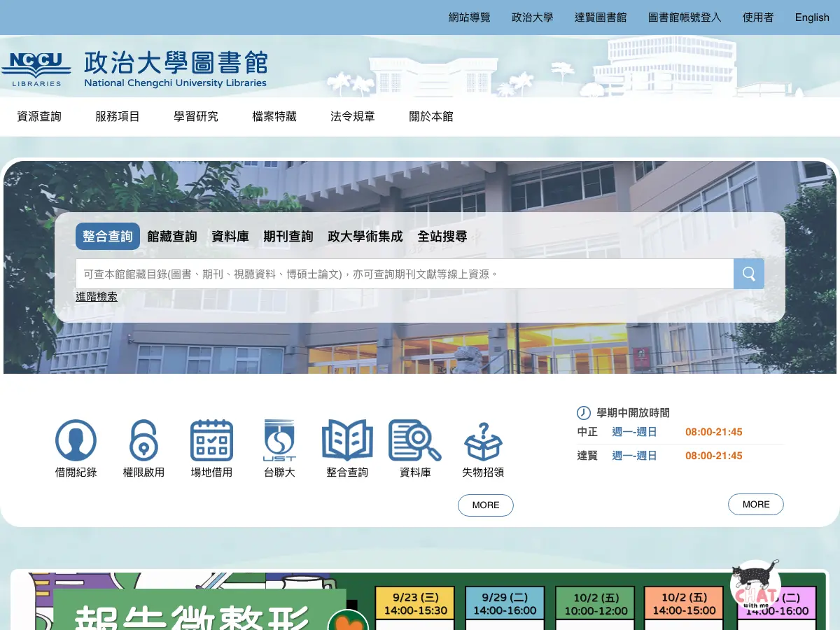
Task: Go to the 政治大學 link
Action: click(533, 17)
